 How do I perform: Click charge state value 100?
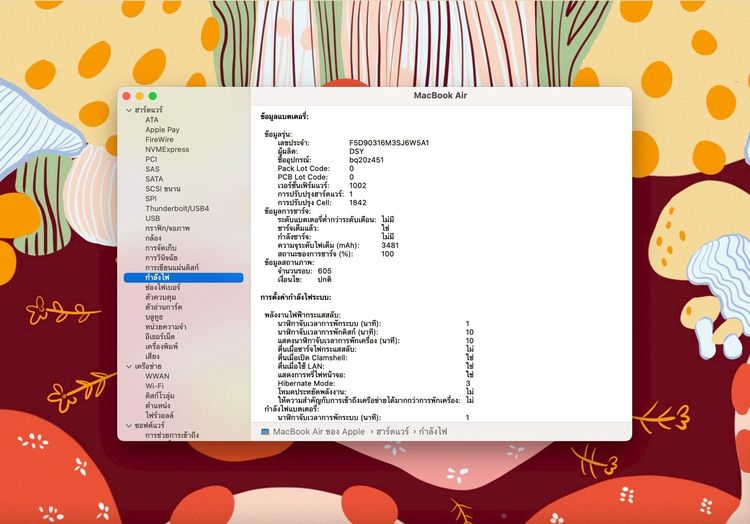(387, 254)
